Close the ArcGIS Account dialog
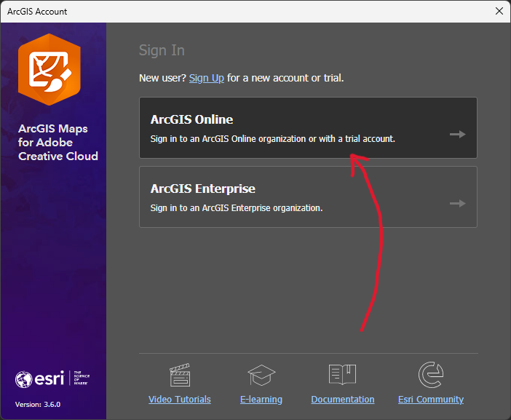Screen dimensions: 511x420 pyautogui.click(x=499, y=11)
